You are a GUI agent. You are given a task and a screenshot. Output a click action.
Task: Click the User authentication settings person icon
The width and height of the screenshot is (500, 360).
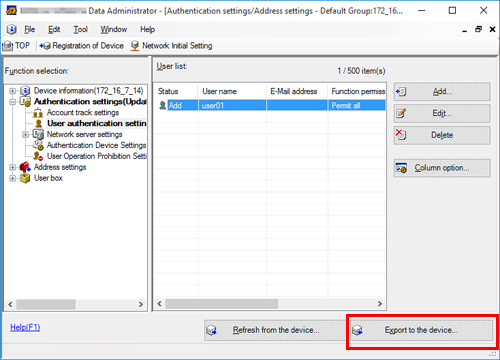[x=39, y=124]
